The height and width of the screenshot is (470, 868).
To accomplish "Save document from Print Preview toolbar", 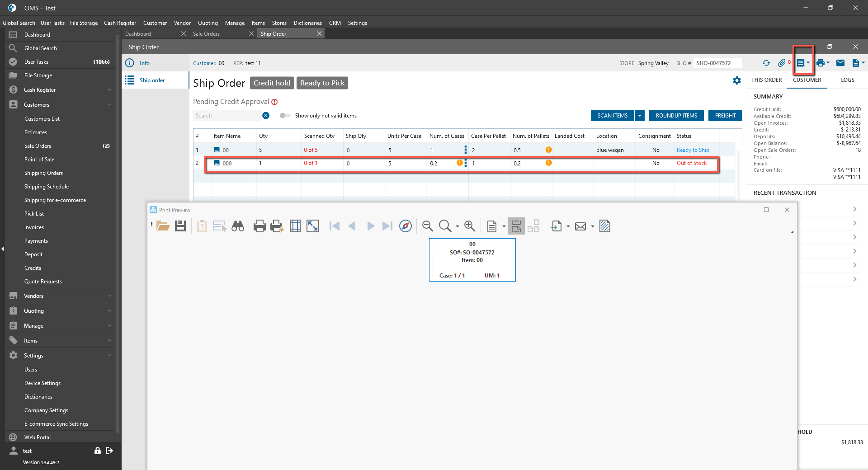I will tap(180, 226).
